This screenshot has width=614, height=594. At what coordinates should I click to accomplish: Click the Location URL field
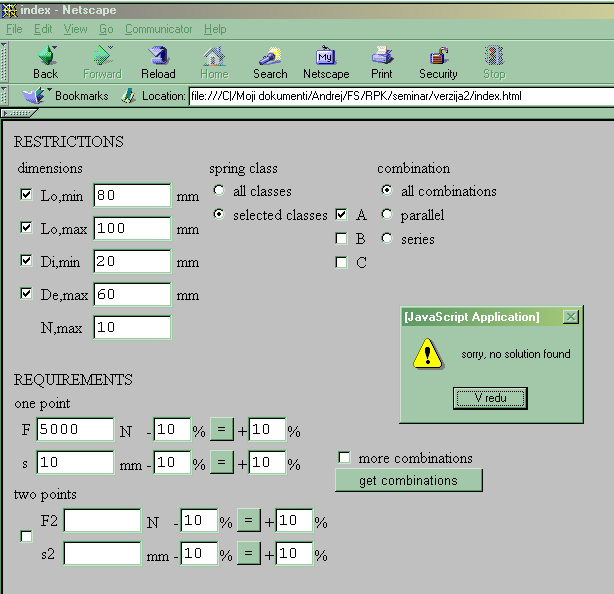point(401,96)
